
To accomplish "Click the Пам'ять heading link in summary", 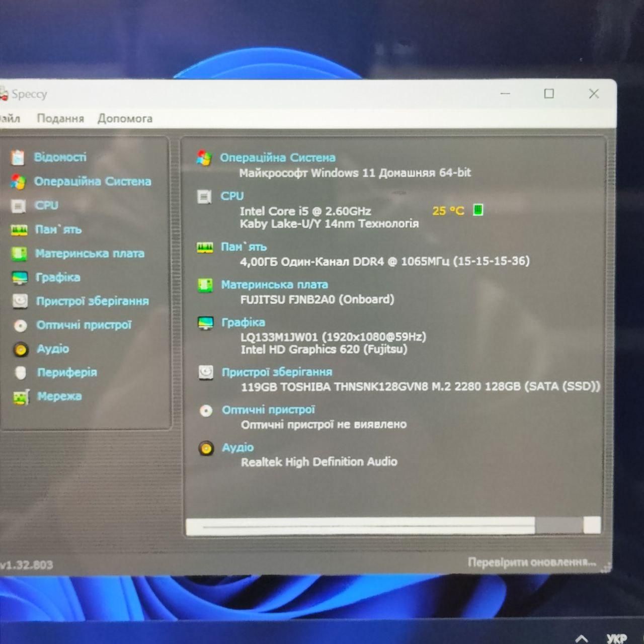I will [244, 247].
